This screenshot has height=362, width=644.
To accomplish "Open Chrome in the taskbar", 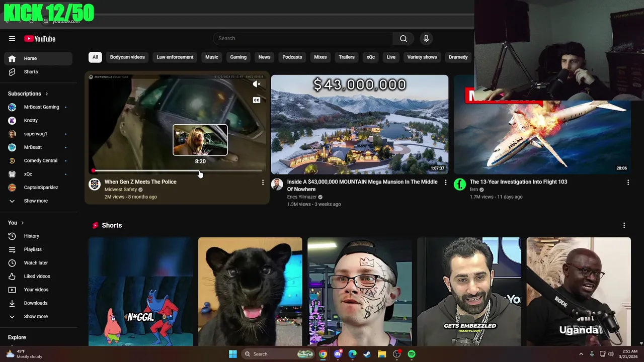I will [x=323, y=354].
